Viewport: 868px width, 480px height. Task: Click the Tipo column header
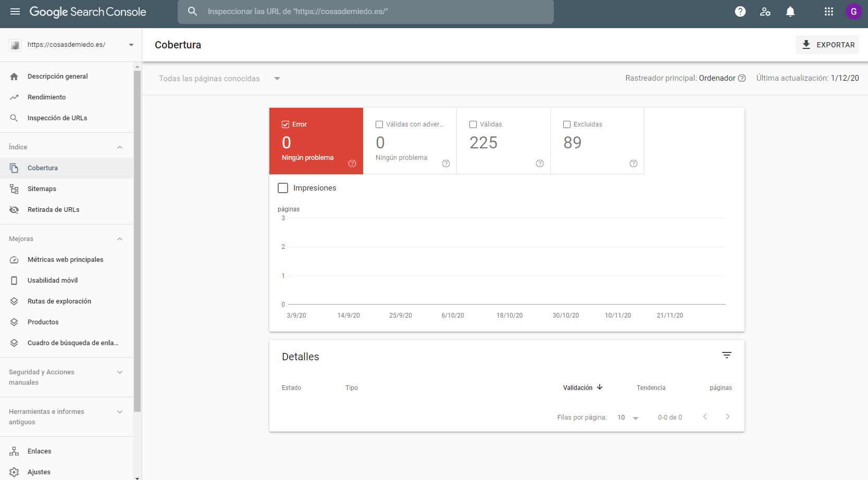click(x=352, y=388)
